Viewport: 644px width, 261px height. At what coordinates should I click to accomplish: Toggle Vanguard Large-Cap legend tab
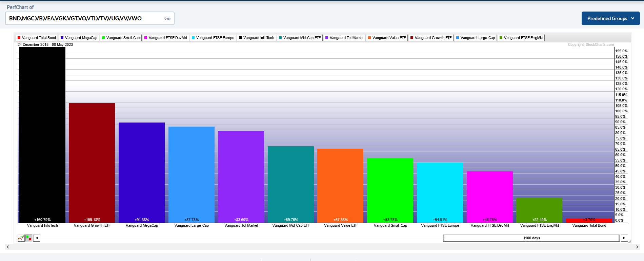click(x=476, y=38)
